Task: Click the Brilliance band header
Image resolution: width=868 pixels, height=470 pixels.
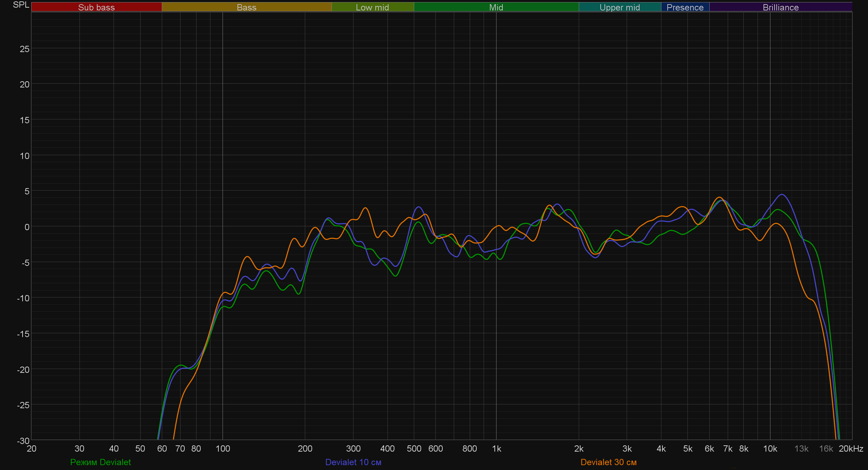Action: (781, 7)
